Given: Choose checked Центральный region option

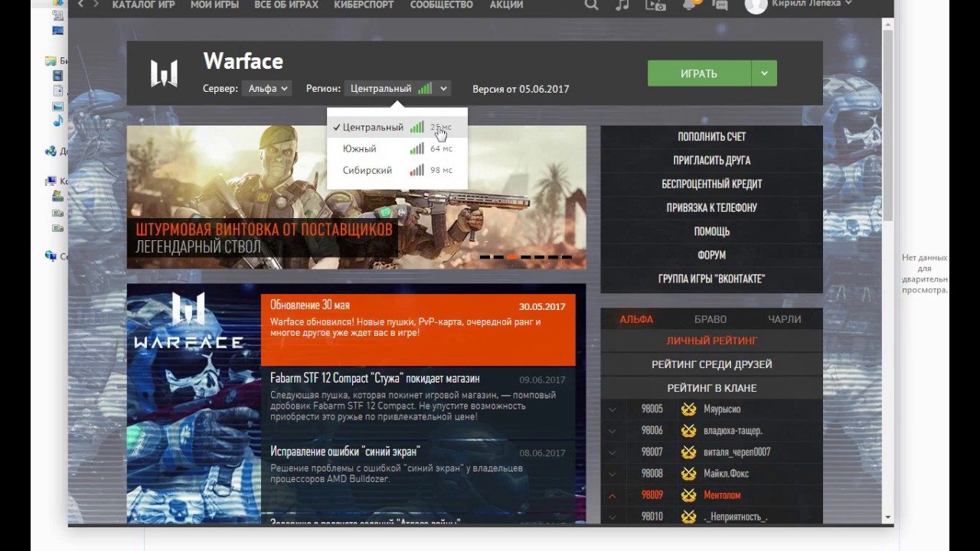Looking at the screenshot, I should point(397,127).
